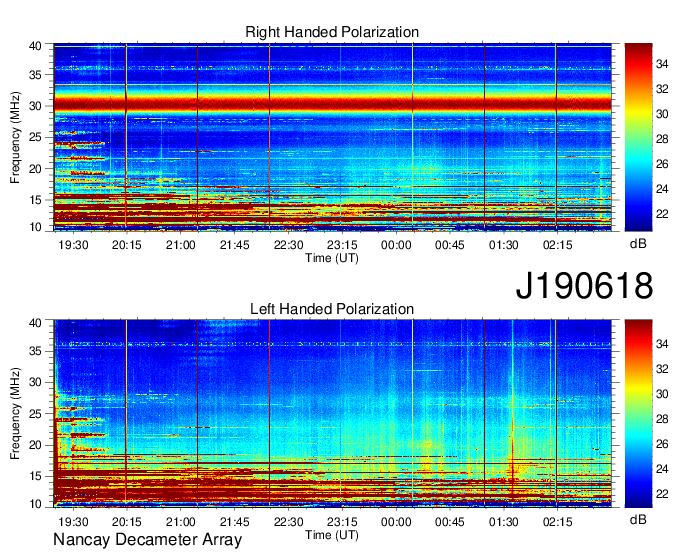Click the "Right Handed Polarization" plot title
This screenshot has height=552, width=680.
tap(332, 32)
